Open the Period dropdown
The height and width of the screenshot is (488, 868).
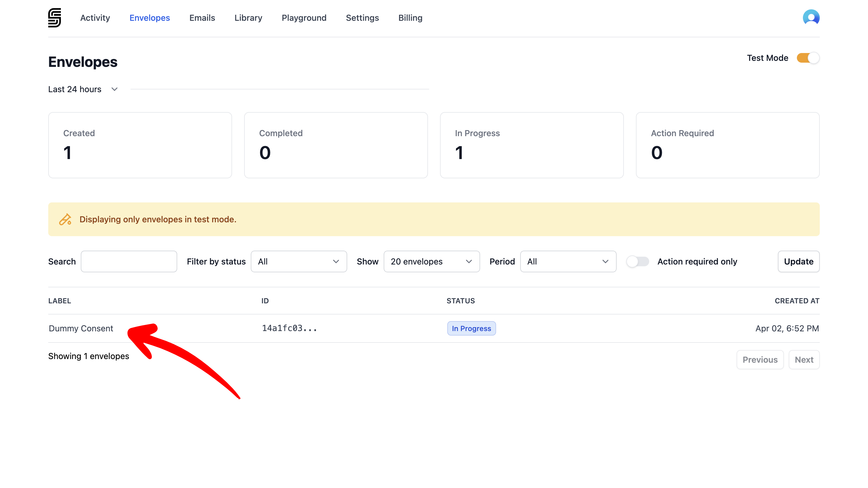(x=568, y=261)
